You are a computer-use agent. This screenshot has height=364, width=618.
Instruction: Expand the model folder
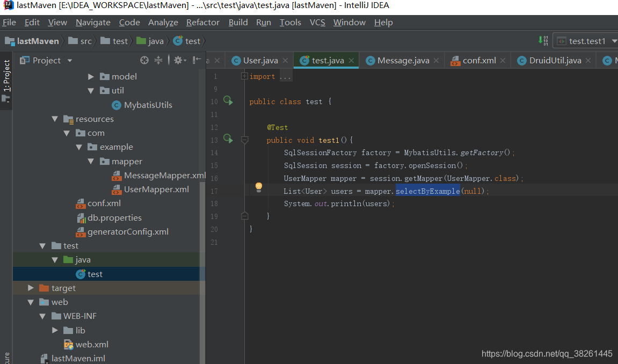coord(91,76)
